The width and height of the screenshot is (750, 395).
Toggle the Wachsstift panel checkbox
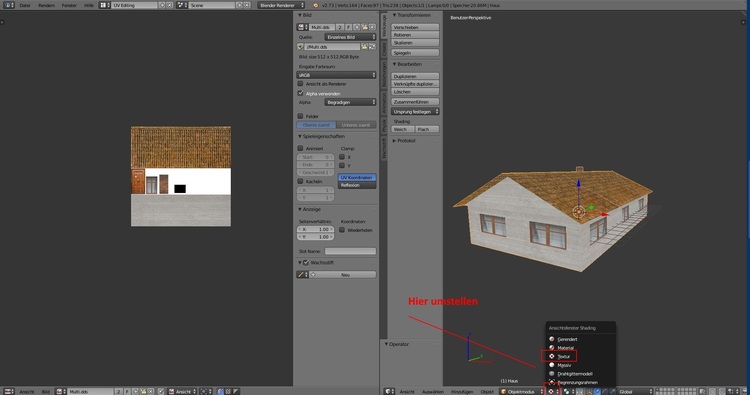[306, 263]
